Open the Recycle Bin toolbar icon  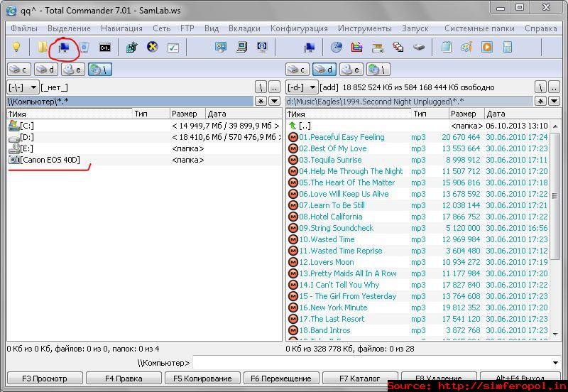[84, 47]
